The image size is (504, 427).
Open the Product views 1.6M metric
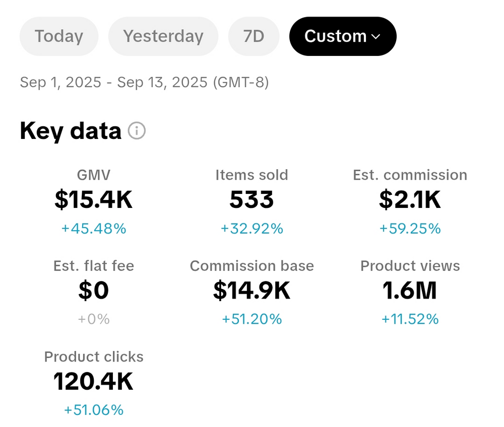click(x=410, y=291)
